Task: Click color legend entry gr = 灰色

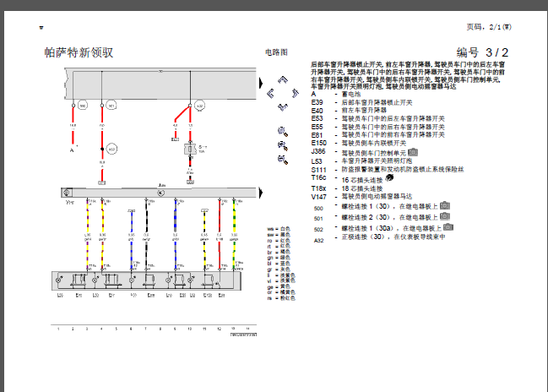Action: [x=279, y=269]
